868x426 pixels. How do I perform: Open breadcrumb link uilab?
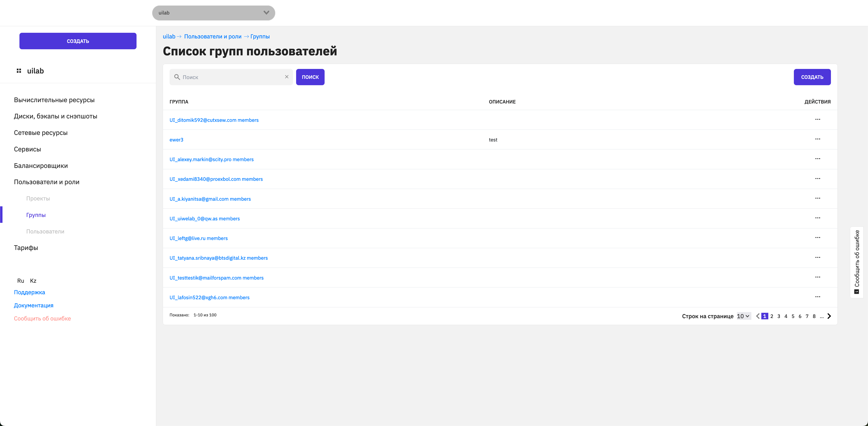[x=169, y=36]
